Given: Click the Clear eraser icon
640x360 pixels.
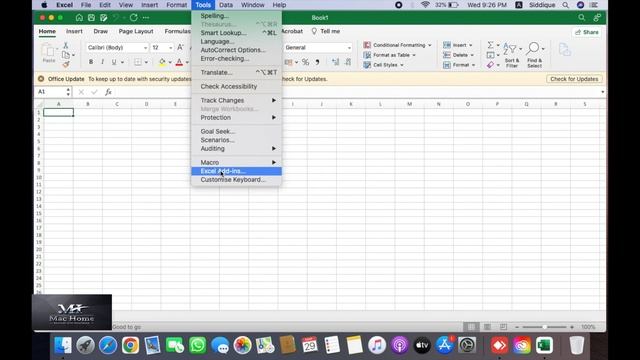Looking at the screenshot, I should point(491,65).
